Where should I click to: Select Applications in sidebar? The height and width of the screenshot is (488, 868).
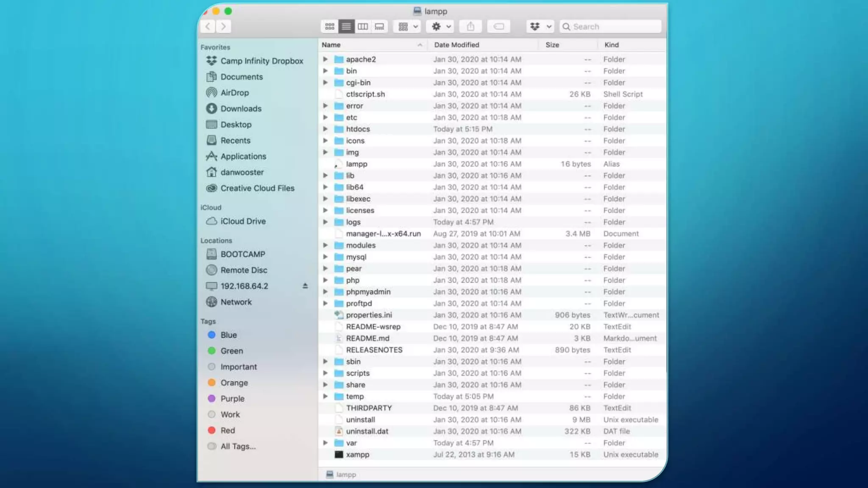coord(243,156)
